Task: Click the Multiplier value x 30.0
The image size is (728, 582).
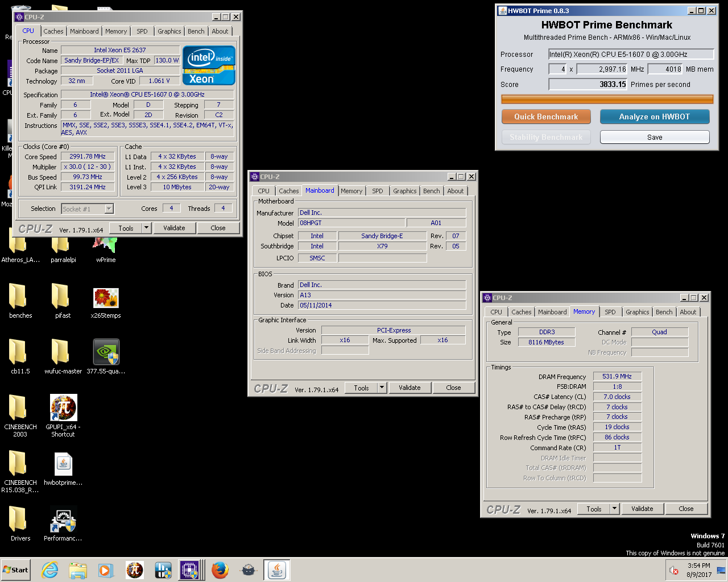Action: click(x=88, y=167)
